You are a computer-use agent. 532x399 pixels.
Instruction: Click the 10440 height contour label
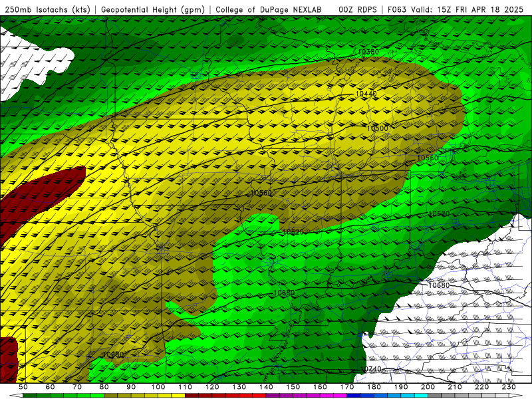point(366,94)
